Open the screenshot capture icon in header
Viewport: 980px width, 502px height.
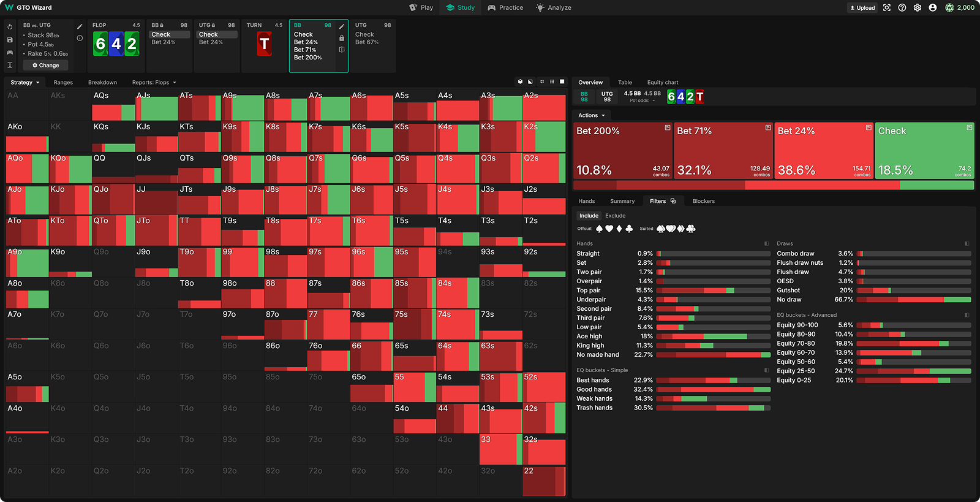(887, 8)
